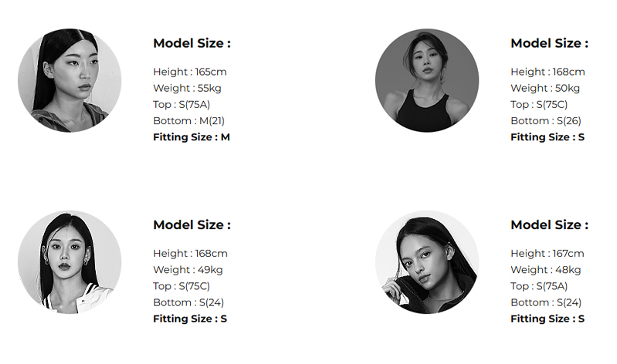Click 'Top : S(75C)' under Weight 50kg

coord(539,104)
